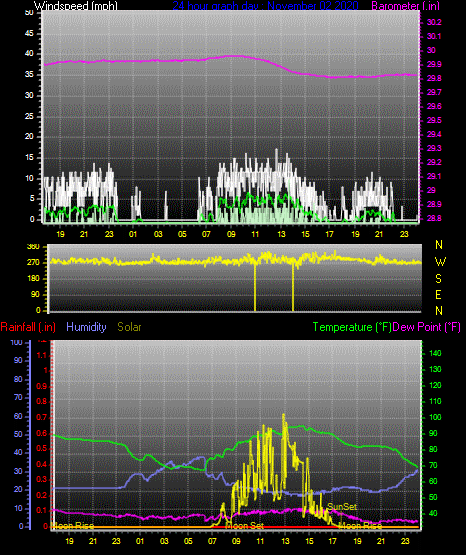Click the "180" wind direction axis value
Screen dimensions: 466x555
coord(33,279)
